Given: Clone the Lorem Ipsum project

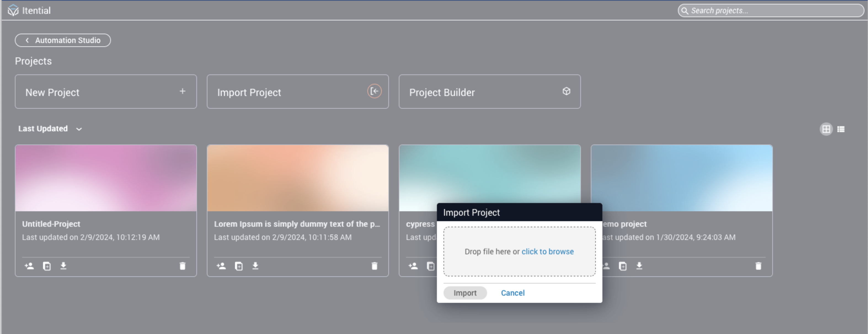Looking at the screenshot, I should point(239,266).
